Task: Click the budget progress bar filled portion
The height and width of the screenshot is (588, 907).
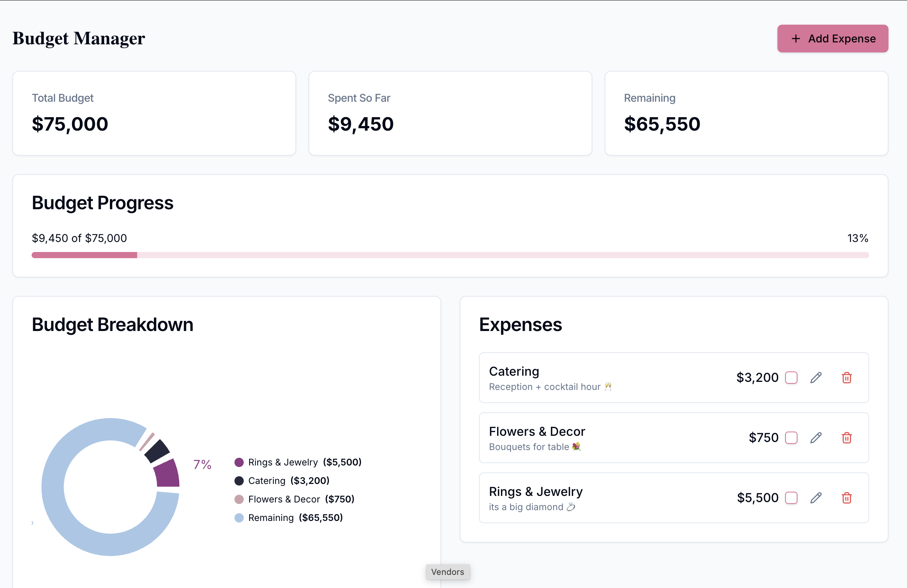Action: pyautogui.click(x=84, y=255)
